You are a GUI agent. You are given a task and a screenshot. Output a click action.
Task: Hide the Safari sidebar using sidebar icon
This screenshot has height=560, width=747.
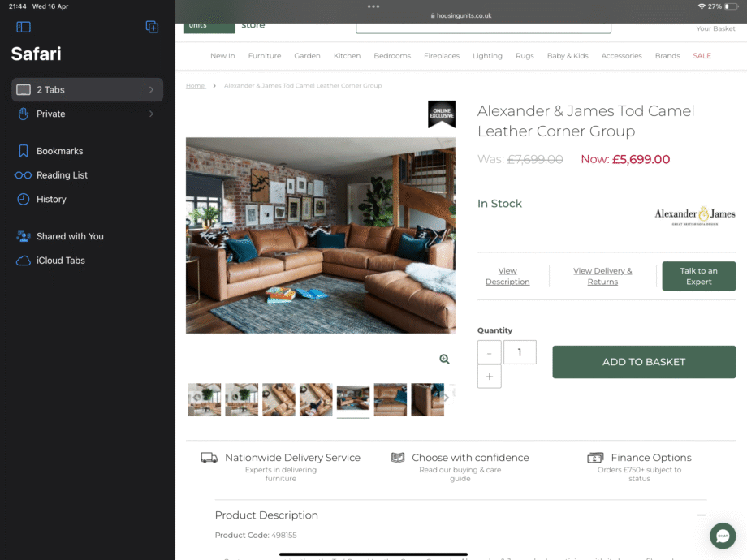(24, 27)
